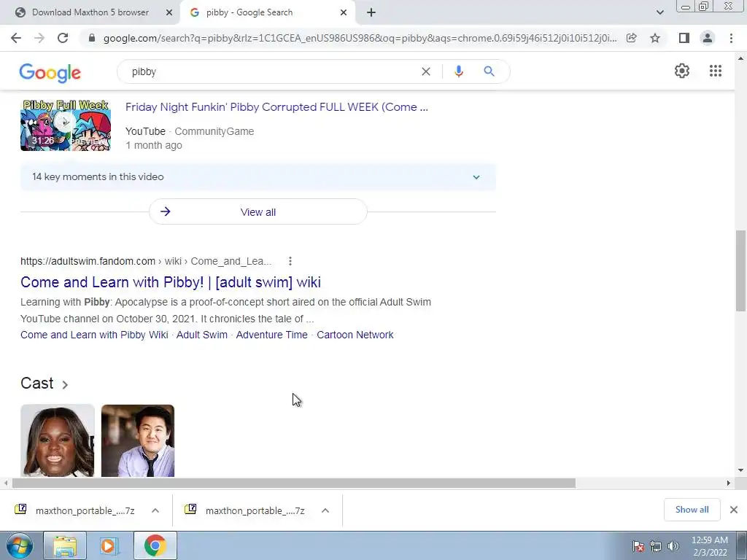Go back to the previous page

point(16,38)
